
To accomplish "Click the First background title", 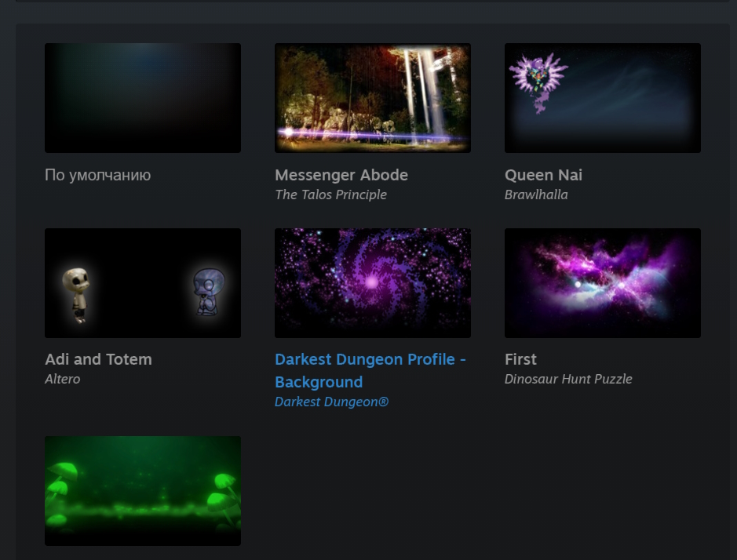I will click(x=520, y=359).
